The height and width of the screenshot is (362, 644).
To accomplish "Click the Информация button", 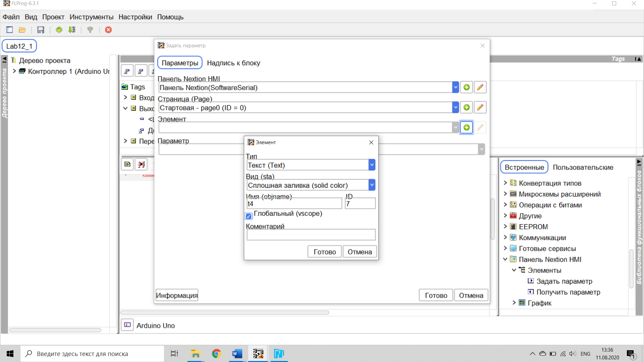I will click(177, 295).
